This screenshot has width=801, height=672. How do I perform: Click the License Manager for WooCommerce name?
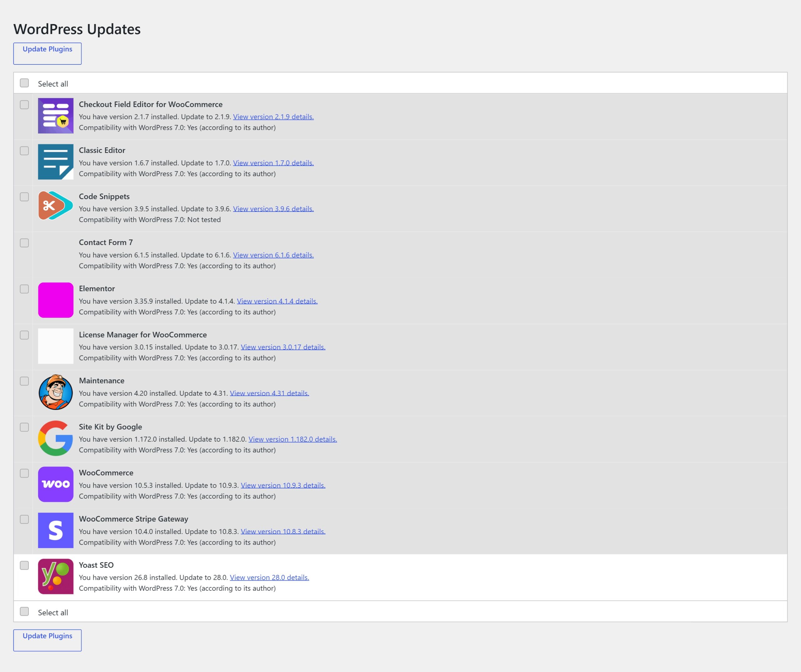coord(143,335)
